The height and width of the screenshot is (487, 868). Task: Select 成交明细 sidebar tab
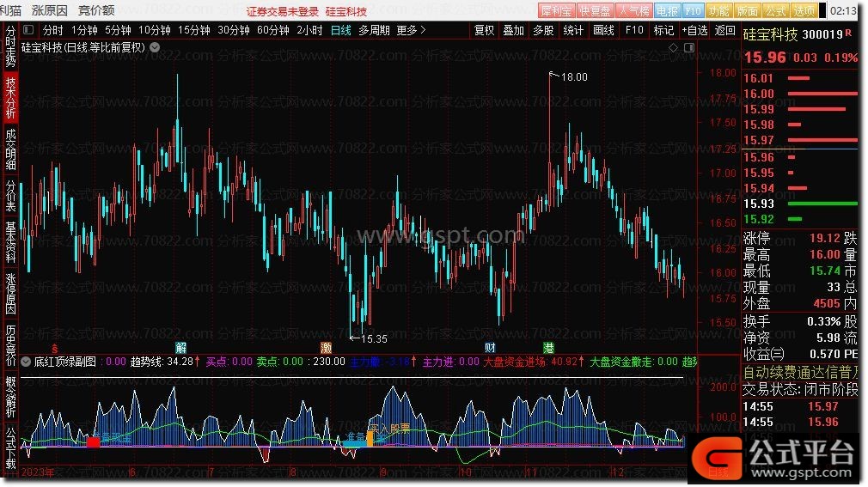[10, 149]
